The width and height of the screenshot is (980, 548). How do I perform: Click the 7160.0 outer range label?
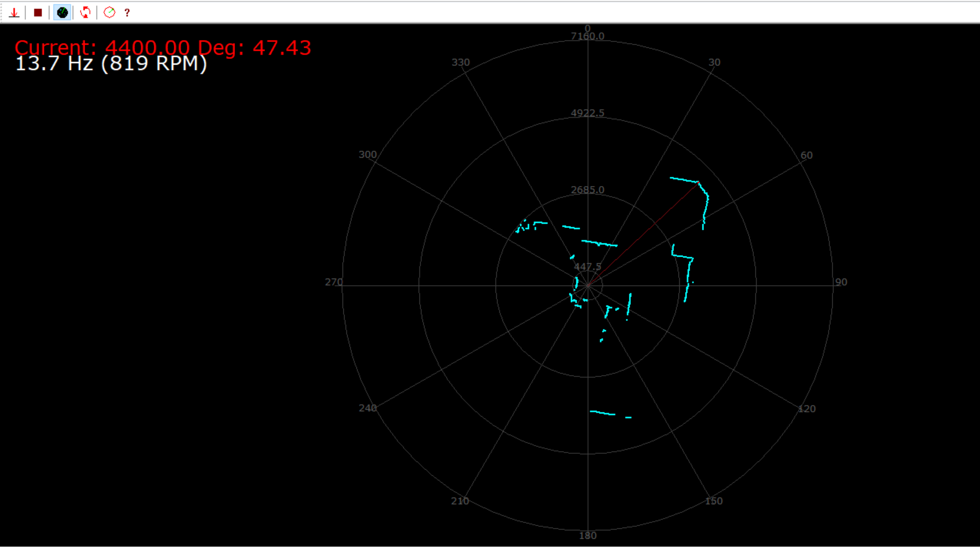587,36
